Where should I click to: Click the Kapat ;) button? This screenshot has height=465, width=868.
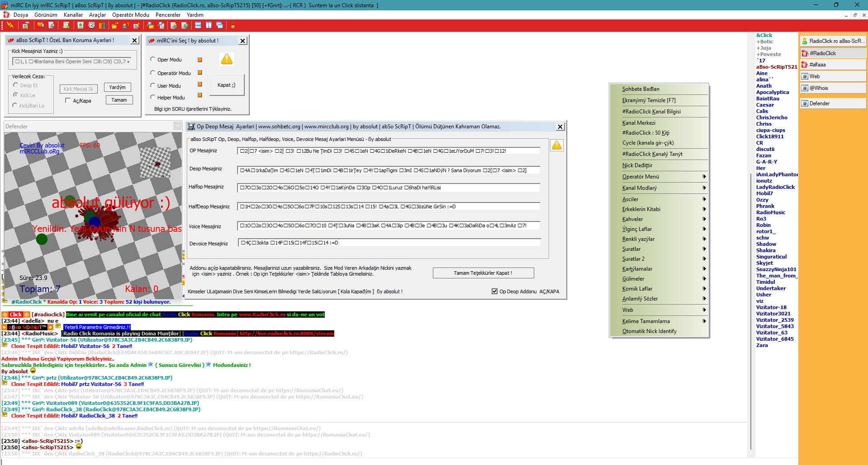(x=227, y=85)
